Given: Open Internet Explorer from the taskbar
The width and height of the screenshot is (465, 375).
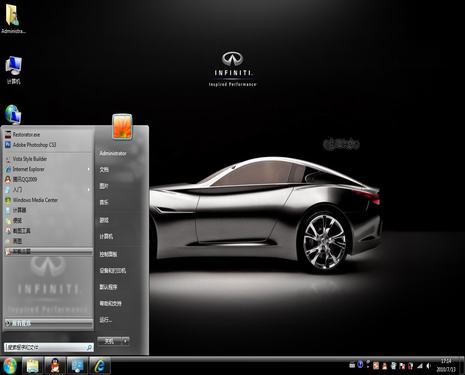Looking at the screenshot, I should 99,366.
